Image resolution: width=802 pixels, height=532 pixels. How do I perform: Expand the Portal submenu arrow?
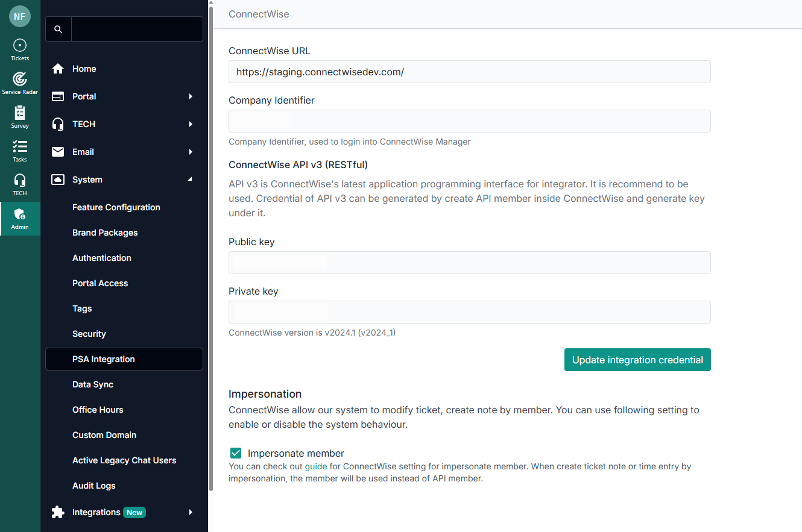(x=191, y=96)
